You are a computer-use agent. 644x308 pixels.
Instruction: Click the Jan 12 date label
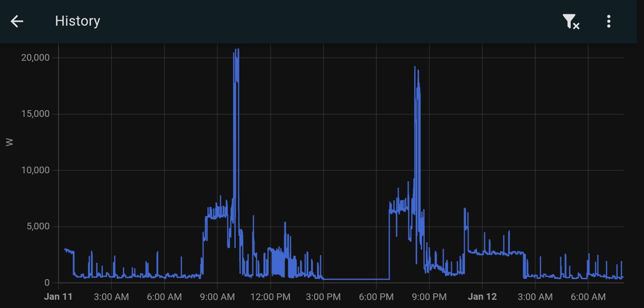coord(482,297)
